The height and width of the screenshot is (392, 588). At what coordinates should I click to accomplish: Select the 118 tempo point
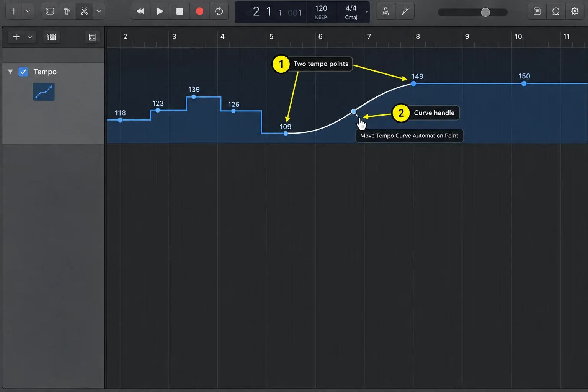pos(120,120)
